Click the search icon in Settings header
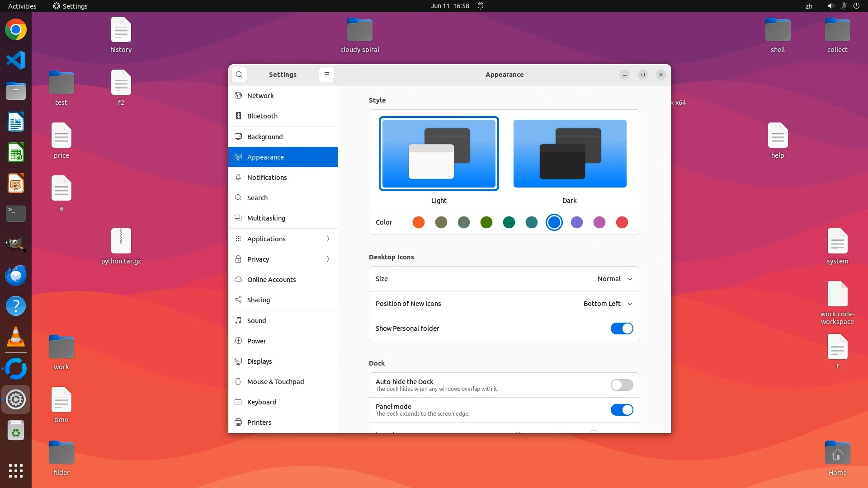This screenshot has height=488, width=868. pyautogui.click(x=239, y=75)
